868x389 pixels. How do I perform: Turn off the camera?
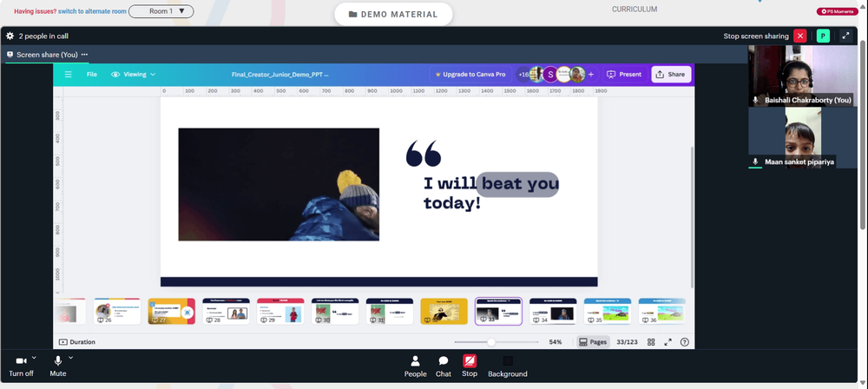click(x=21, y=366)
